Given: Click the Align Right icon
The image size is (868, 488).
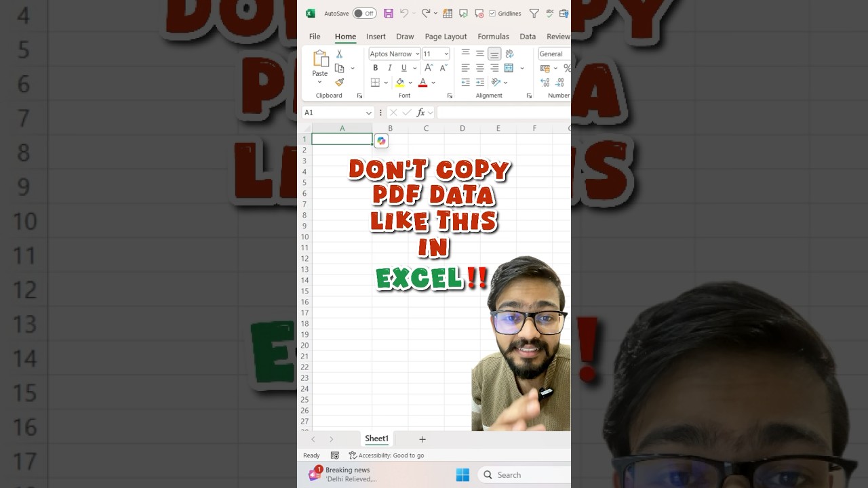Looking at the screenshot, I should (x=494, y=68).
